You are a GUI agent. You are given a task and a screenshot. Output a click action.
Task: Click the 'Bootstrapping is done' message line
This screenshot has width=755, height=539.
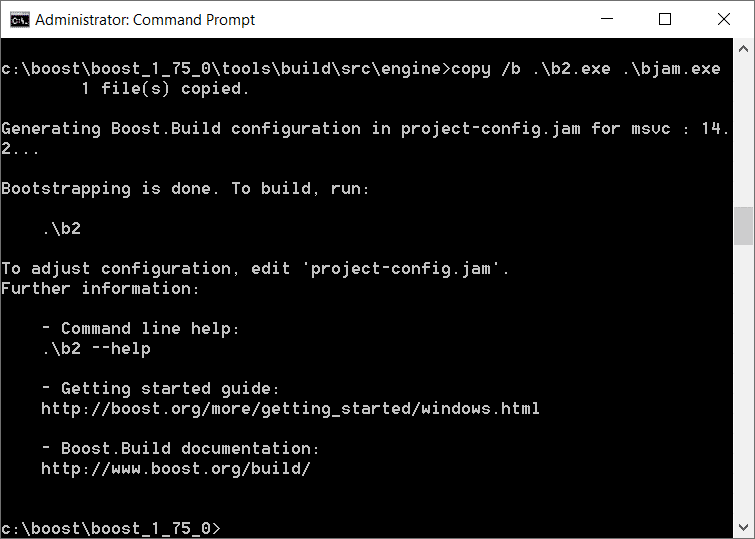coord(185,188)
